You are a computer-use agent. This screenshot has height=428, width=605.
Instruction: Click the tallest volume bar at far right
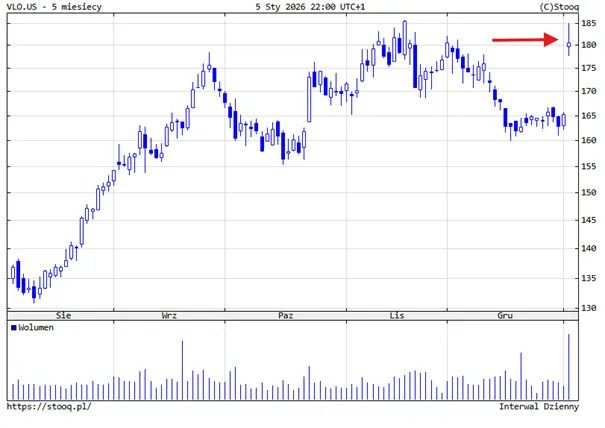pyautogui.click(x=569, y=367)
